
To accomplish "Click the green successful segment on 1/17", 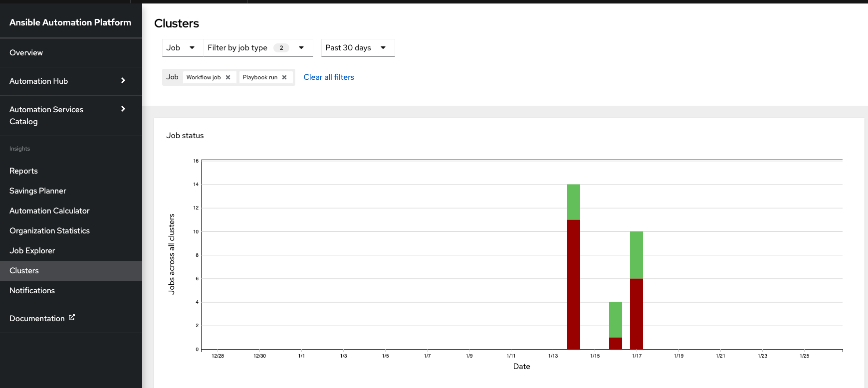I will [637, 255].
